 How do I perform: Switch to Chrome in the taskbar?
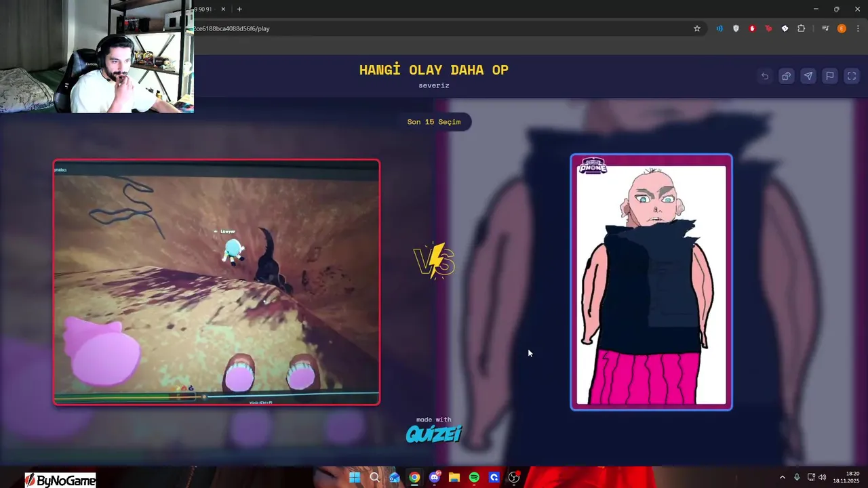coord(414,477)
